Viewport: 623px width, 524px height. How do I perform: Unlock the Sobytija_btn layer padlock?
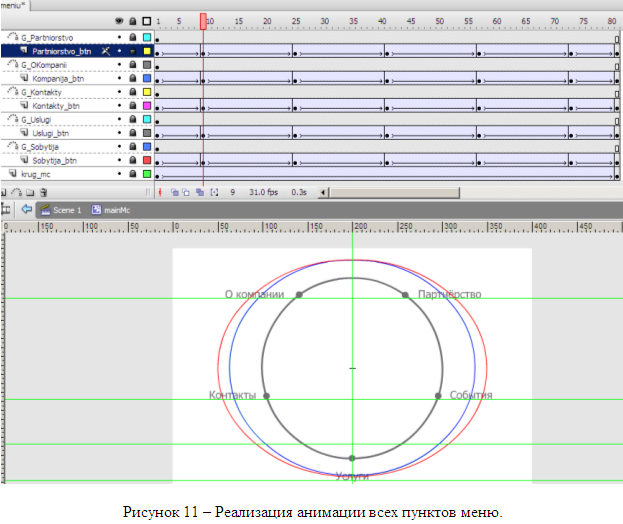coord(133,160)
